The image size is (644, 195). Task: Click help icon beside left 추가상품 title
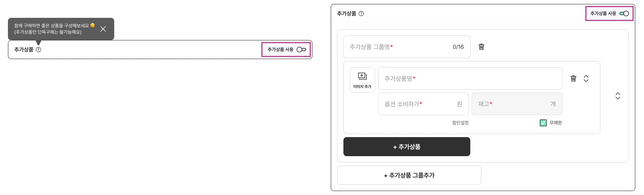click(38, 50)
